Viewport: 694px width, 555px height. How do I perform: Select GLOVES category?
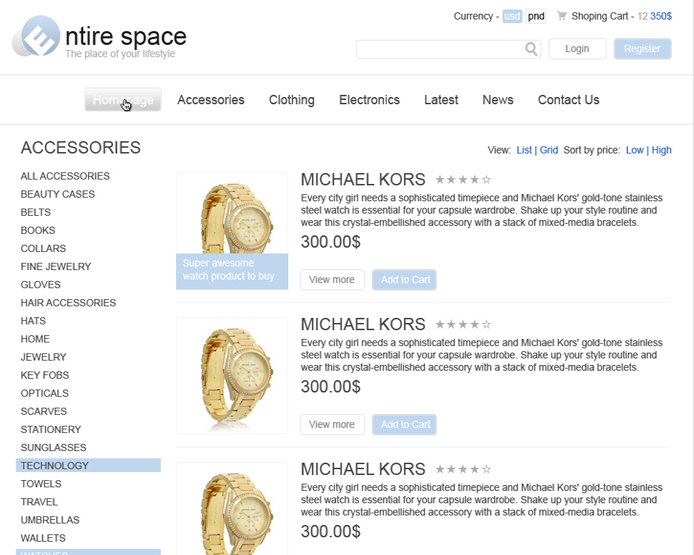tap(40, 285)
